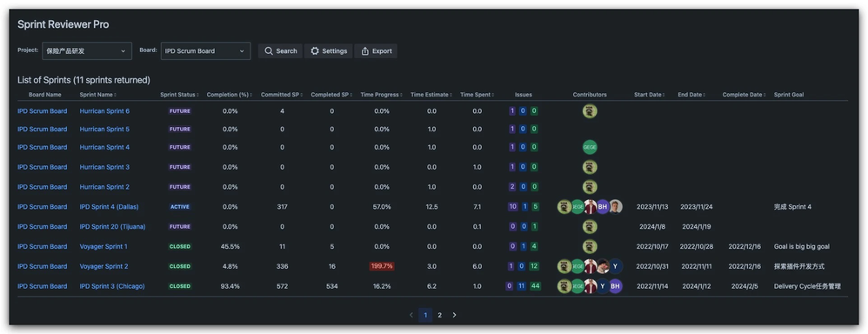Viewport: 868px width, 334px height.
Task: Click BH contributor avatar in IPD Sprint 3 row
Action: click(x=616, y=286)
